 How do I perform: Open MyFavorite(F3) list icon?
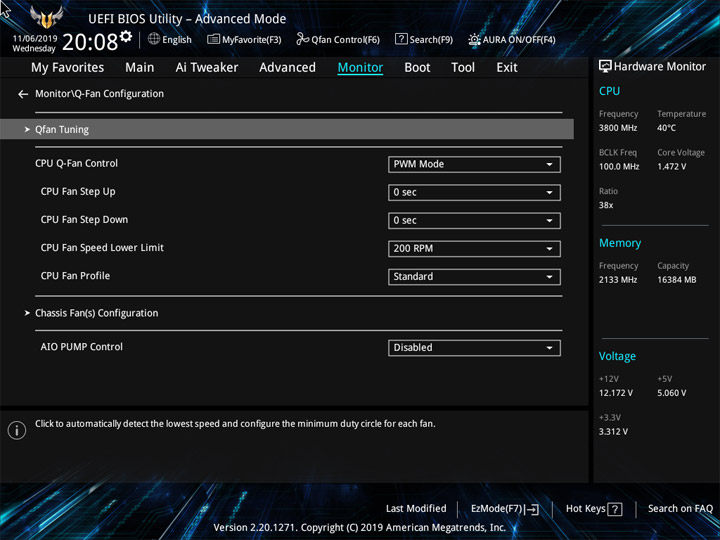point(213,39)
